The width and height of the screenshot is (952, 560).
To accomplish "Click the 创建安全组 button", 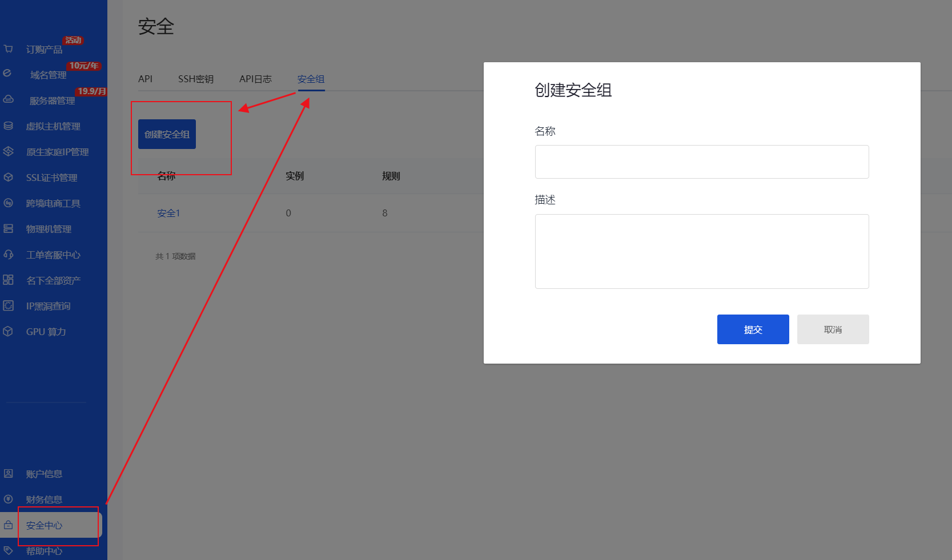I will click(x=167, y=134).
